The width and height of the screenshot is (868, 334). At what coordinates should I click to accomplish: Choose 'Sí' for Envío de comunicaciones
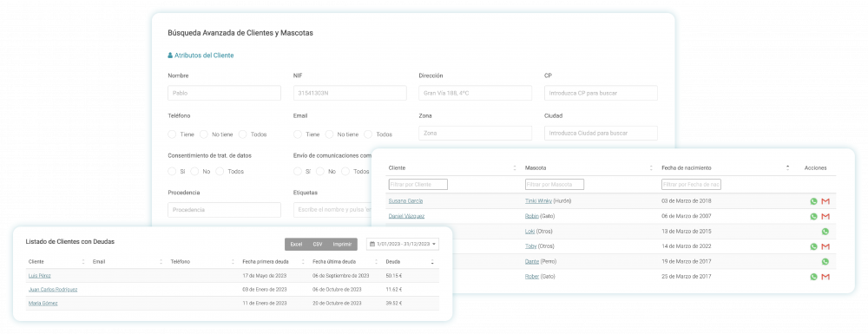(297, 172)
